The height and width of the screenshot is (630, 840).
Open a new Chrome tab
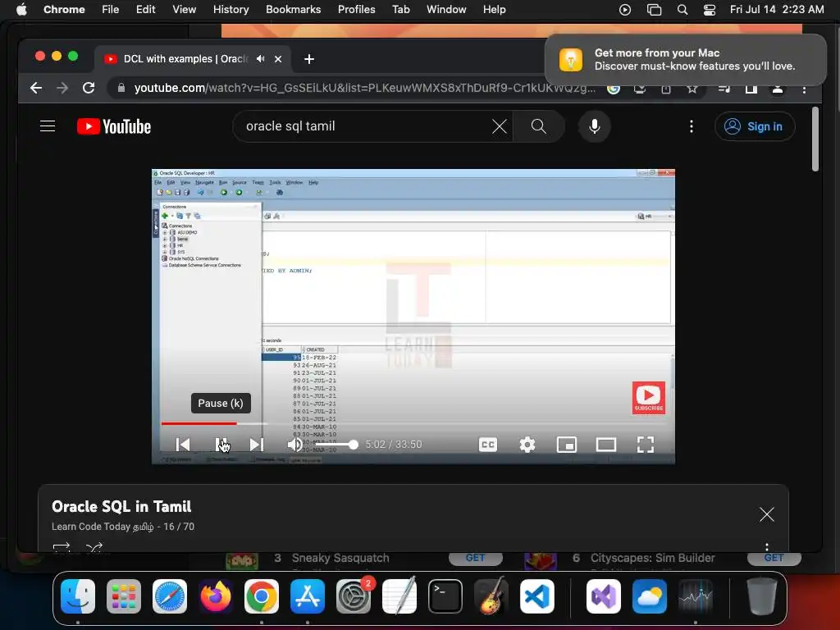pyautogui.click(x=309, y=59)
